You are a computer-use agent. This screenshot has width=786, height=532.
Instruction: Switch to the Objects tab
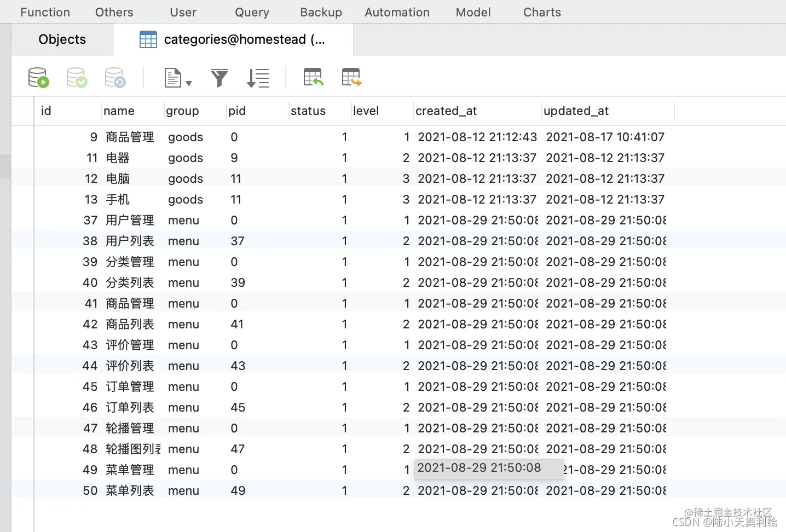click(62, 39)
